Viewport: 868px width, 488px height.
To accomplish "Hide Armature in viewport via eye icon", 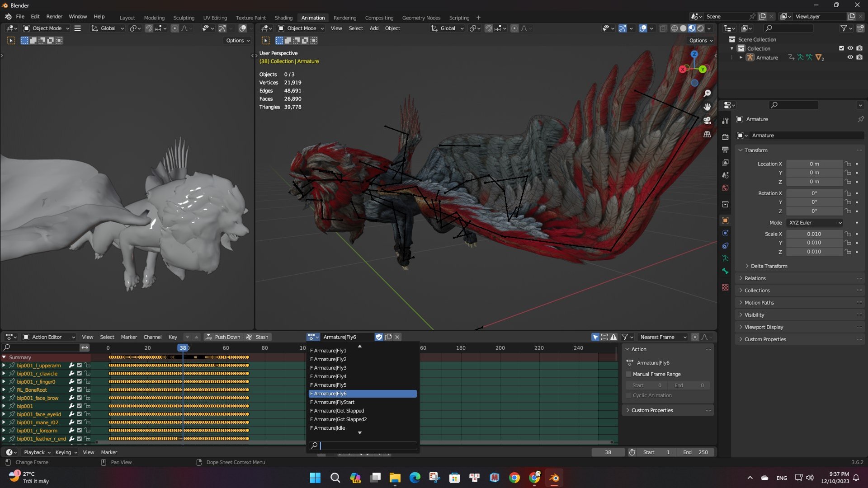I will [x=850, y=57].
